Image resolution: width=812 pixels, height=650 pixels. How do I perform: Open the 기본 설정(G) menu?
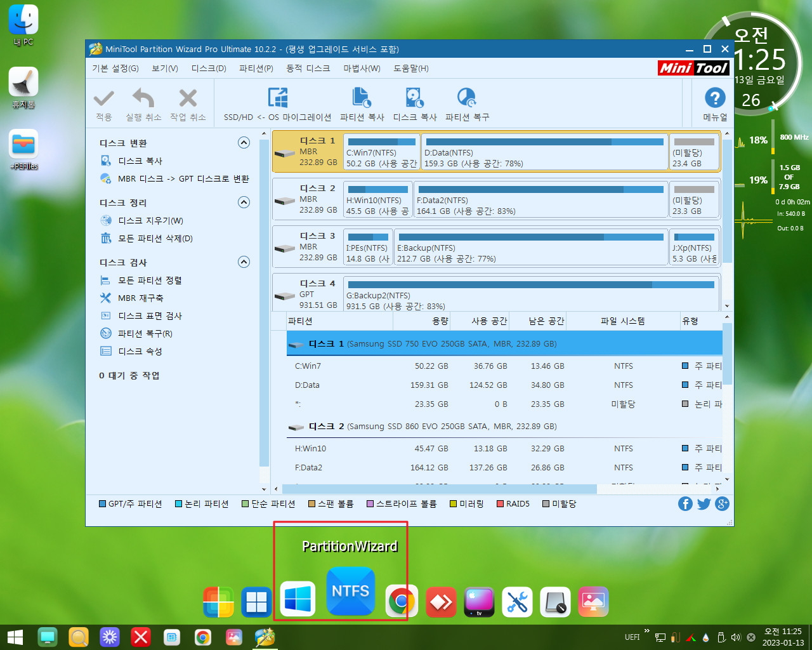click(x=115, y=68)
